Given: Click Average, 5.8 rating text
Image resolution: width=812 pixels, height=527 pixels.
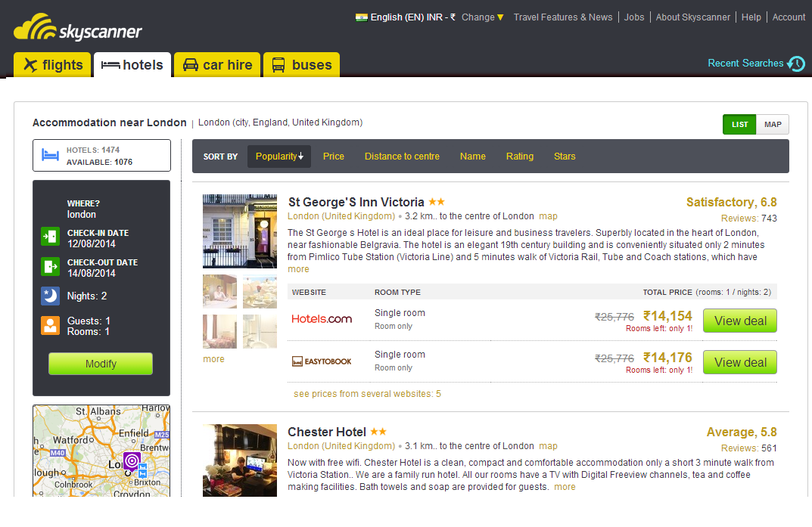Looking at the screenshot, I should pos(742,432).
